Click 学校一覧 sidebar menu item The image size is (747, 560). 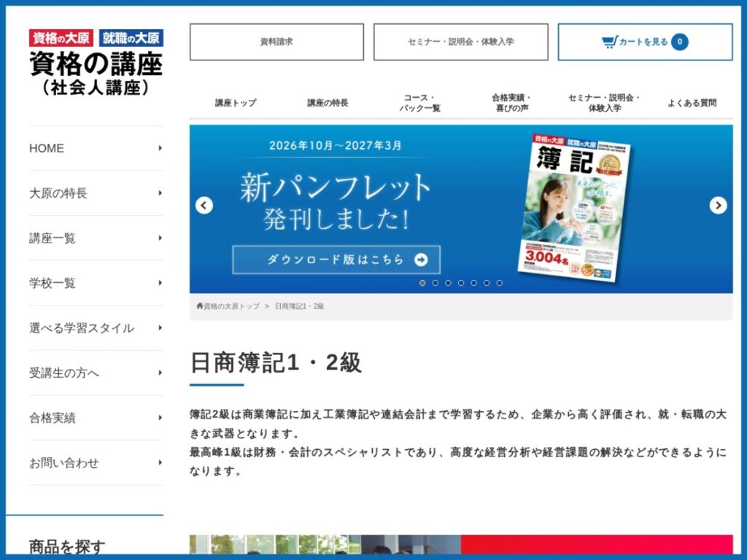(96, 283)
